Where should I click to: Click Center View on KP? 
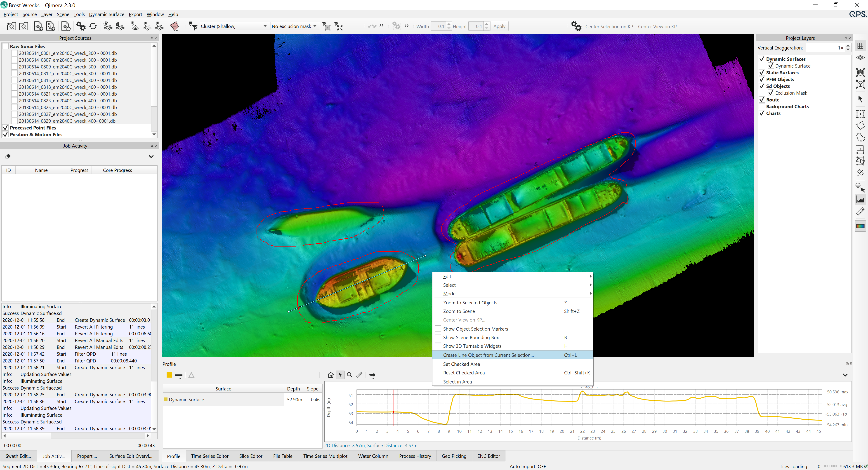coord(657,26)
